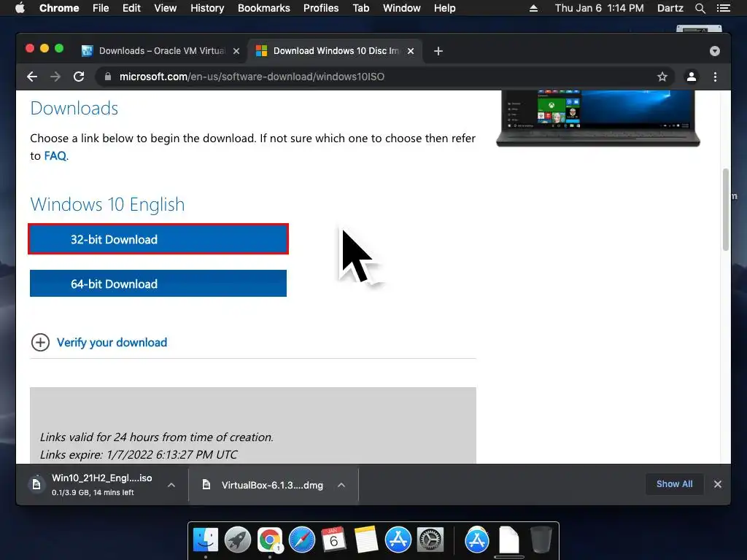Start the 32-bit Download
Screen dimensions: 747x560
click(158, 239)
